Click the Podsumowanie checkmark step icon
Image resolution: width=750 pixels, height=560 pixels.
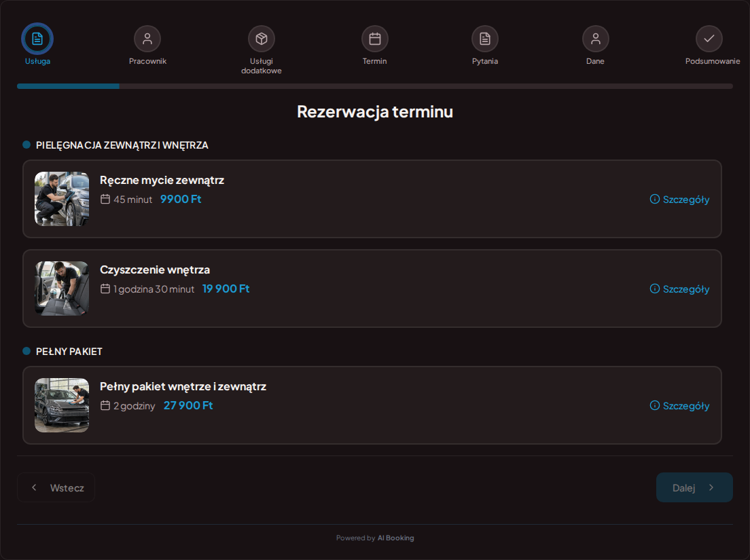(709, 39)
